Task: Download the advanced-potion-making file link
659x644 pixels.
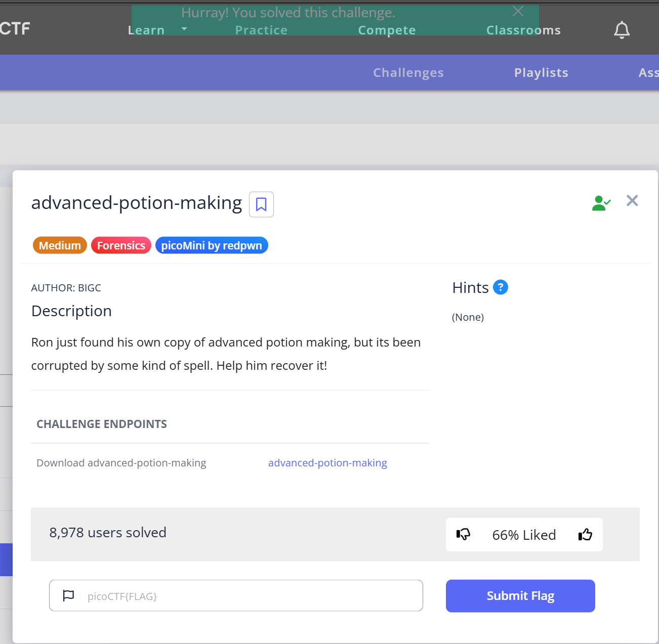Action: tap(327, 463)
